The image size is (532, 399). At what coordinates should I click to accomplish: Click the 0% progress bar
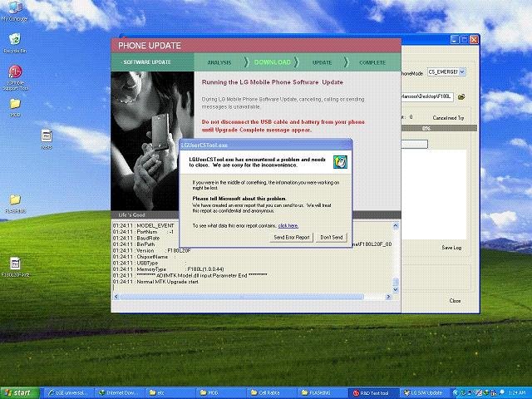439,128
